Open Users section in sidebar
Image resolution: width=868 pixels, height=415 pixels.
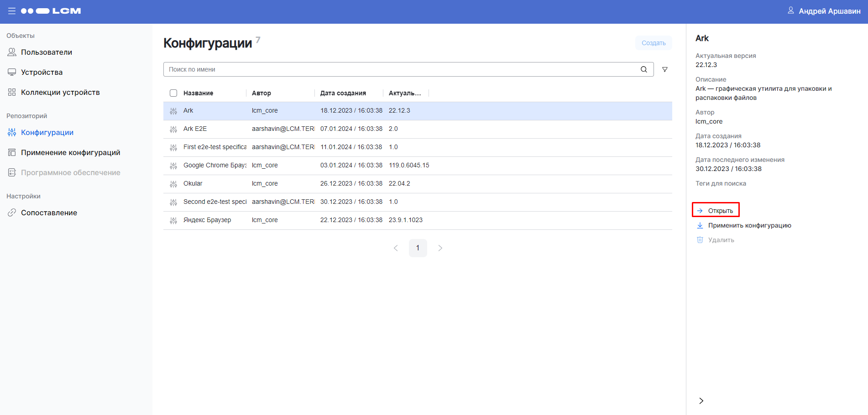[46, 52]
